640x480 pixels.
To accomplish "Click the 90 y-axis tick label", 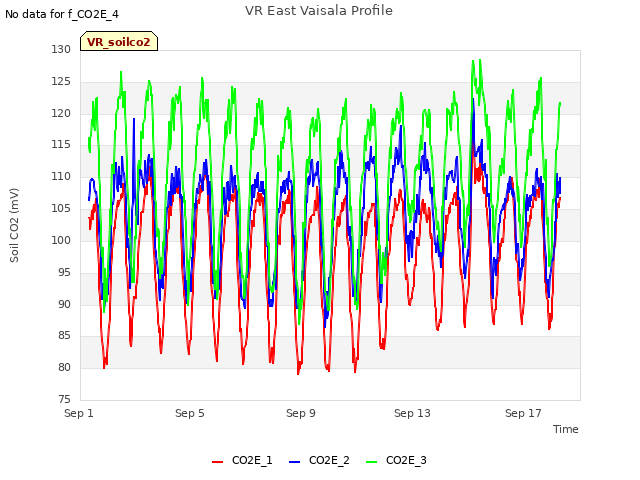I will pos(64,304).
